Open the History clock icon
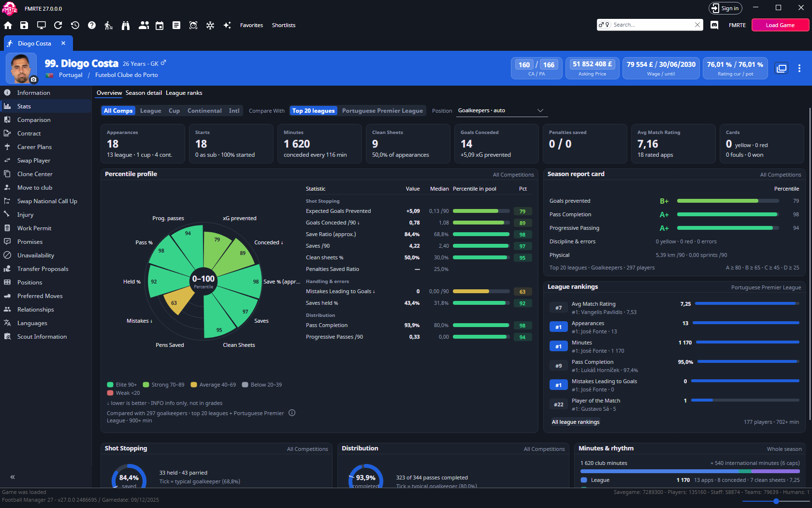Viewport: 812px width, 508px height. [x=75, y=25]
